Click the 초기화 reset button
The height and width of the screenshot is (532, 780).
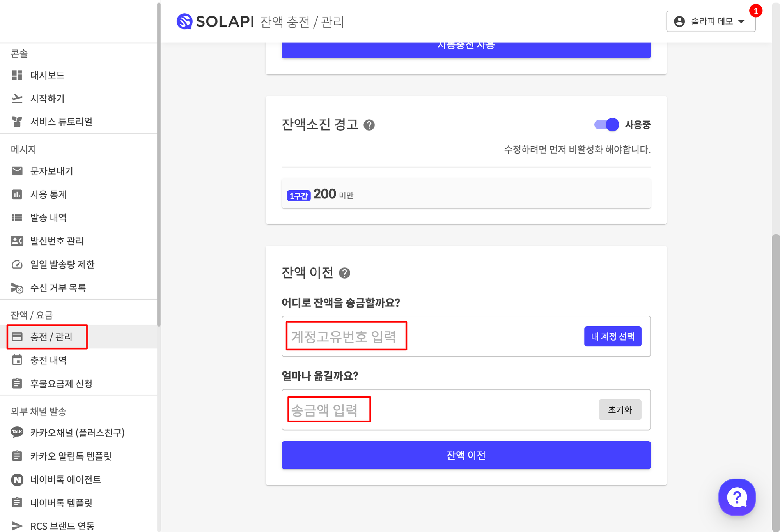point(620,410)
